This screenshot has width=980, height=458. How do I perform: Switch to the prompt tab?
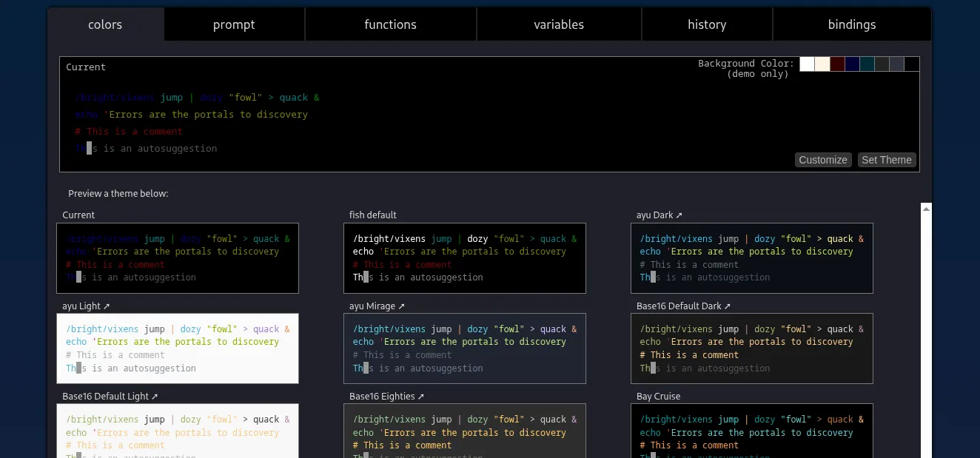[x=234, y=24]
